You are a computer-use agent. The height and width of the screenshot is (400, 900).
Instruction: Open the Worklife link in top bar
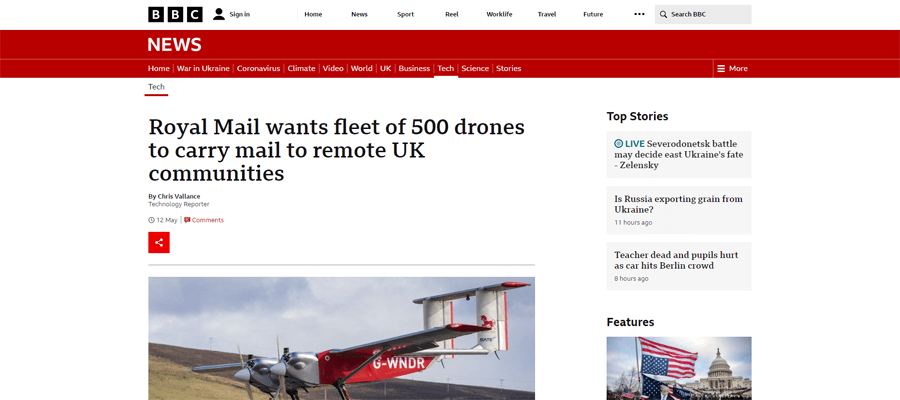tap(499, 14)
